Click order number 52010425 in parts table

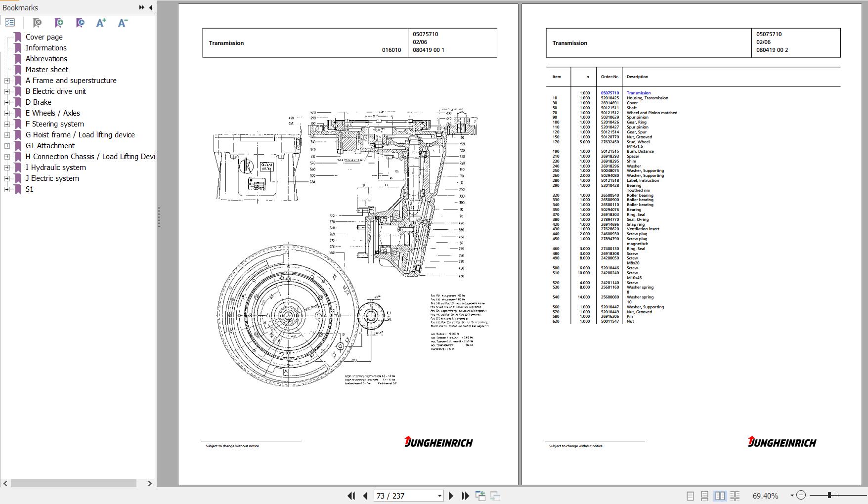click(609, 98)
